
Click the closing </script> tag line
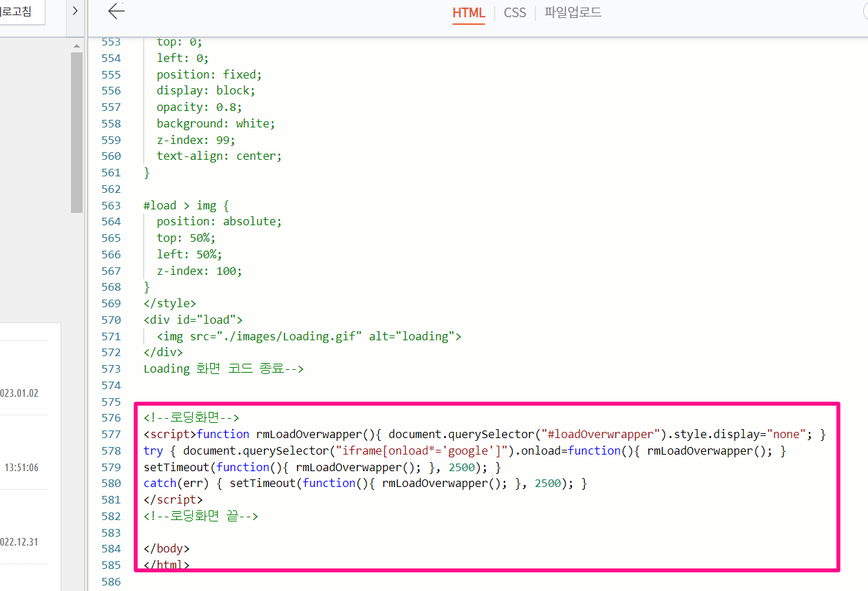click(x=173, y=499)
